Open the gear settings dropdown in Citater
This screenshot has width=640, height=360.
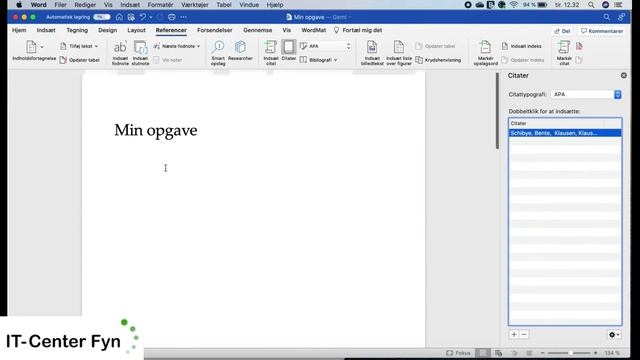[x=614, y=335]
